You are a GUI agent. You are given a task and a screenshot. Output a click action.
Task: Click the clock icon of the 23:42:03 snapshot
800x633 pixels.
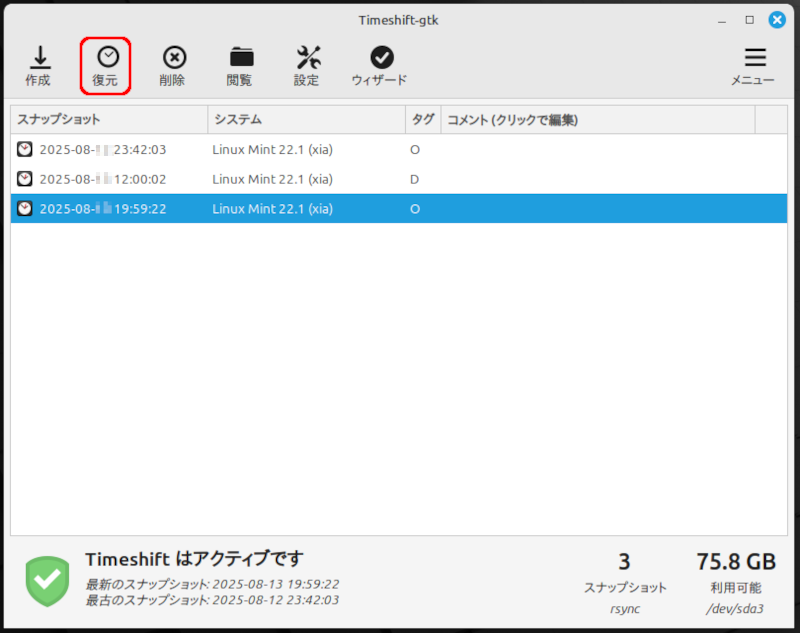pos(25,150)
